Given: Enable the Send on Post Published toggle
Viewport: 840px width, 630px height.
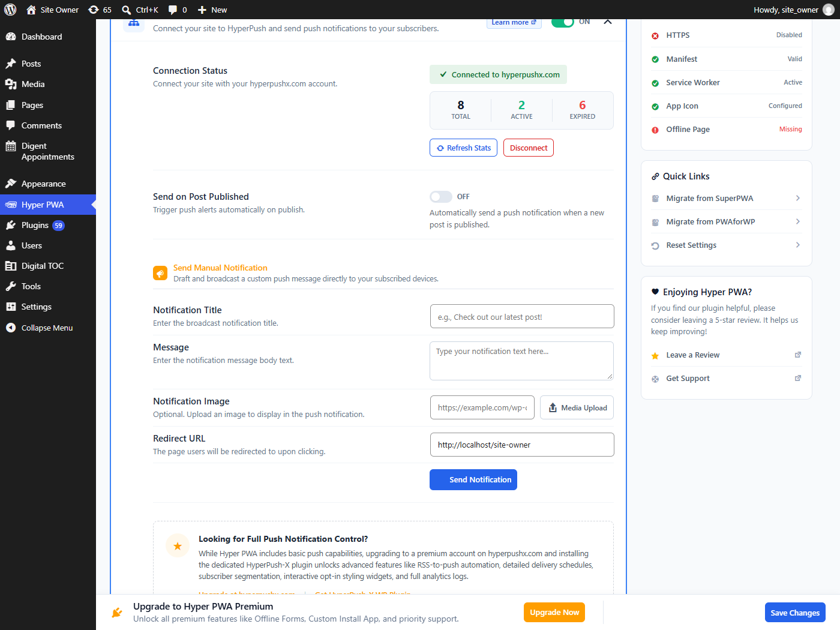Looking at the screenshot, I should [x=441, y=197].
